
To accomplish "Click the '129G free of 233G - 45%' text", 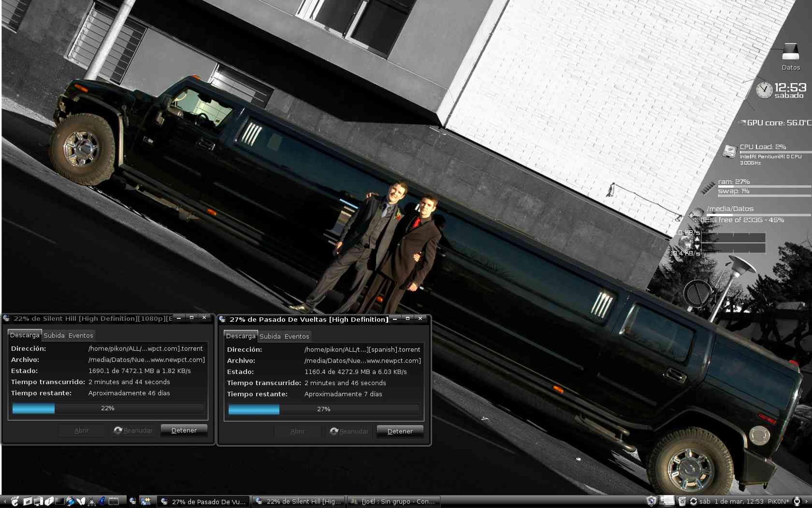I will coord(742,220).
